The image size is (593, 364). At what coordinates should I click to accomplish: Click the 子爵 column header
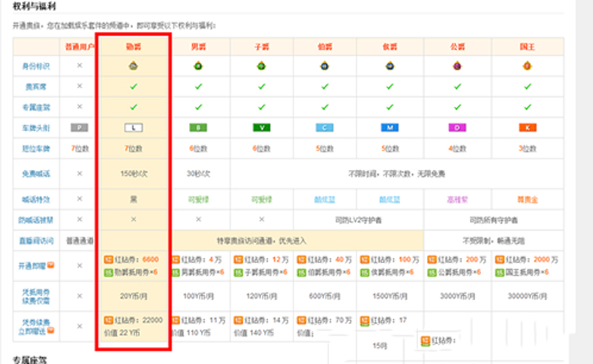coord(262,47)
